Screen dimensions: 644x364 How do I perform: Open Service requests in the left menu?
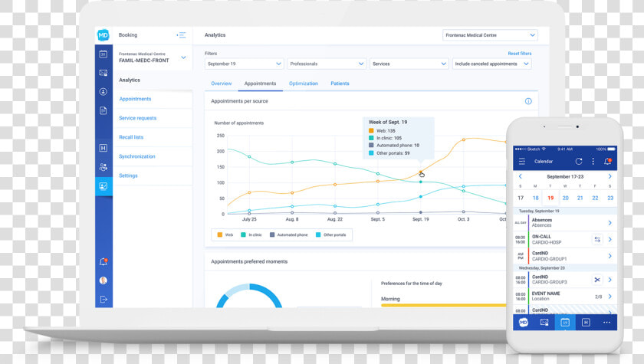[x=137, y=118]
